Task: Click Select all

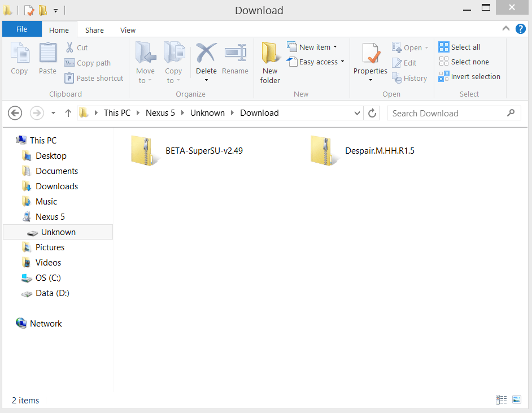Action: [x=459, y=47]
